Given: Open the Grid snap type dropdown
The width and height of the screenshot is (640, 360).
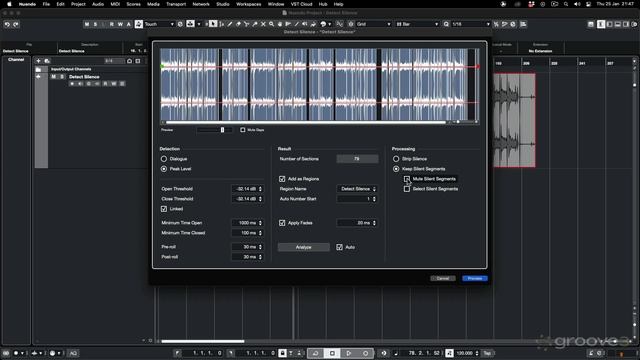Looking at the screenshot, I should pos(374,24).
